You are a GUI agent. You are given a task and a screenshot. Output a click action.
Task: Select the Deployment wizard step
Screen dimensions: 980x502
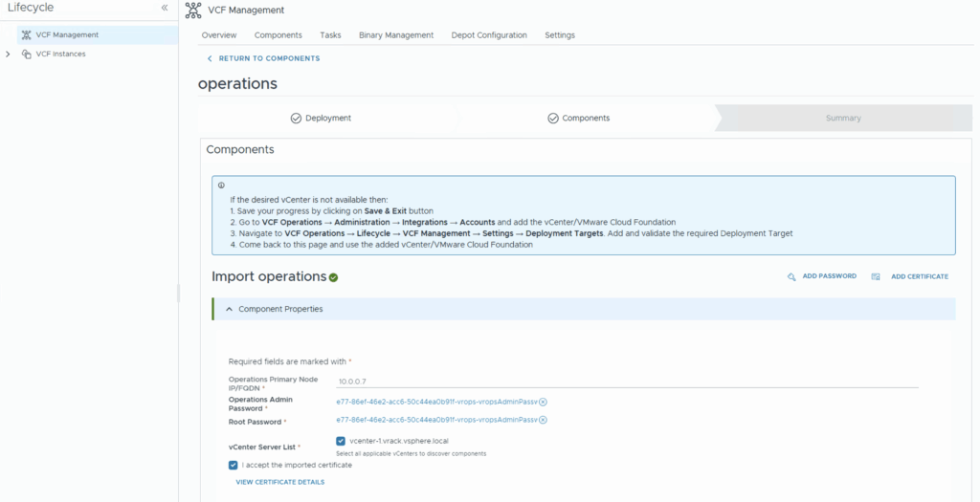(x=321, y=119)
